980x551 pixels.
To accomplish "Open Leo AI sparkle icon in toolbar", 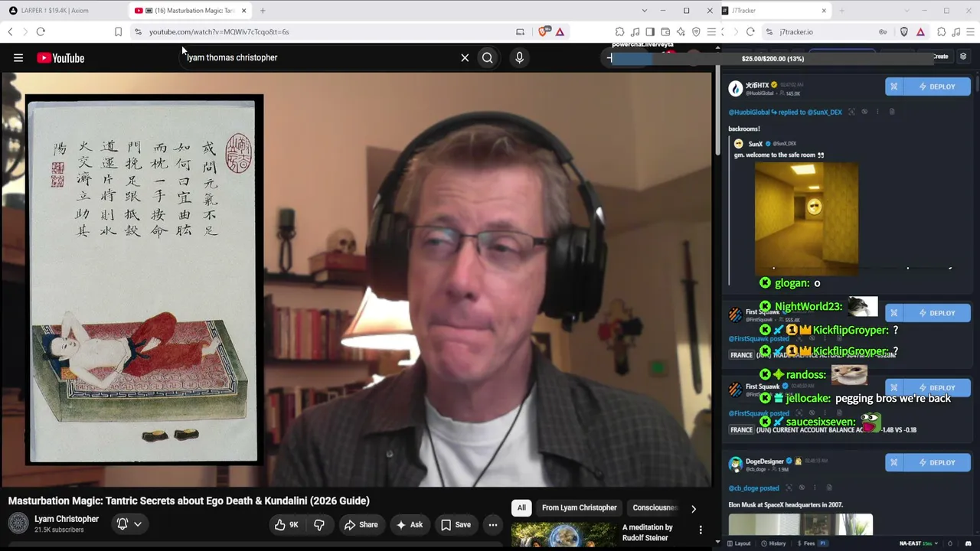I will [681, 31].
